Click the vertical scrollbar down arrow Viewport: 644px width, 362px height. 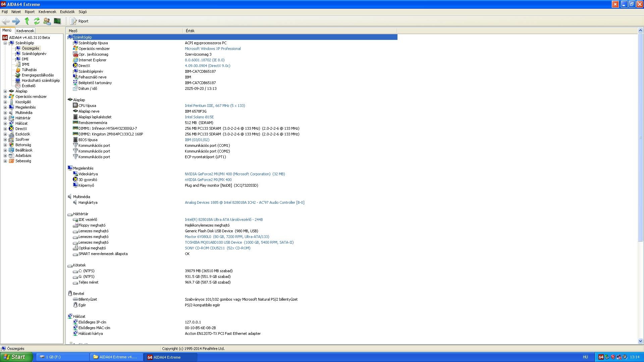click(x=640, y=341)
